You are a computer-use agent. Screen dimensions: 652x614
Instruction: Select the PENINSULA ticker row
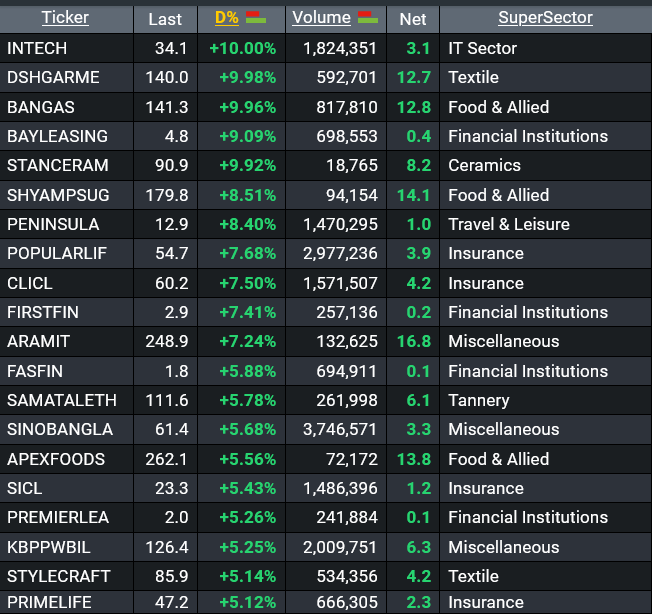tap(52, 224)
